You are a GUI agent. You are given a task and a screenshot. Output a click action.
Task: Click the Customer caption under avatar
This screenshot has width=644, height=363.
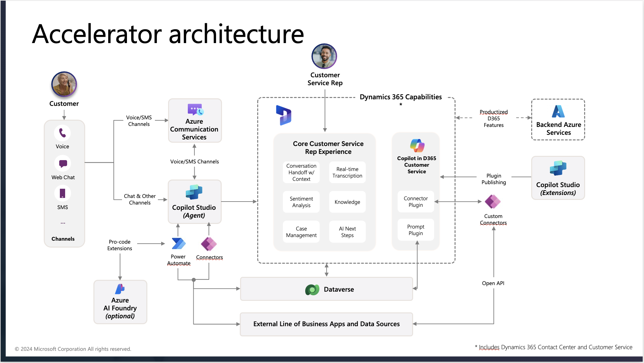point(64,104)
